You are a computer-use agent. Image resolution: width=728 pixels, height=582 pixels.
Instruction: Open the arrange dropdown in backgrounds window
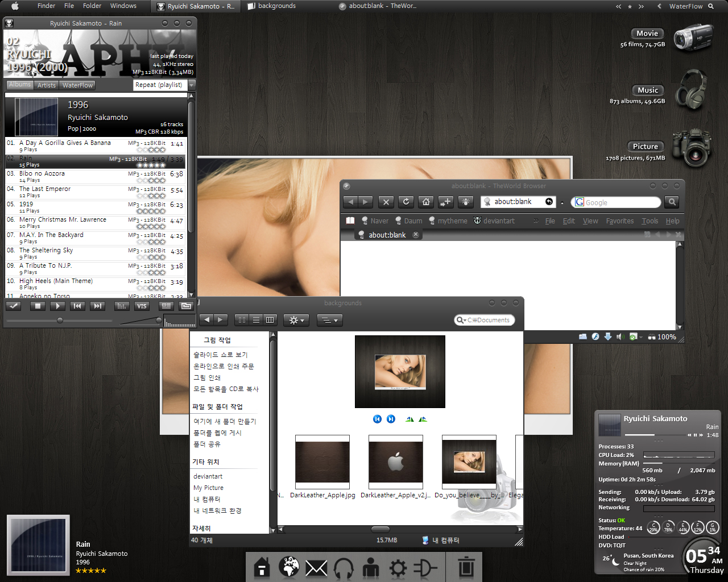point(329,320)
